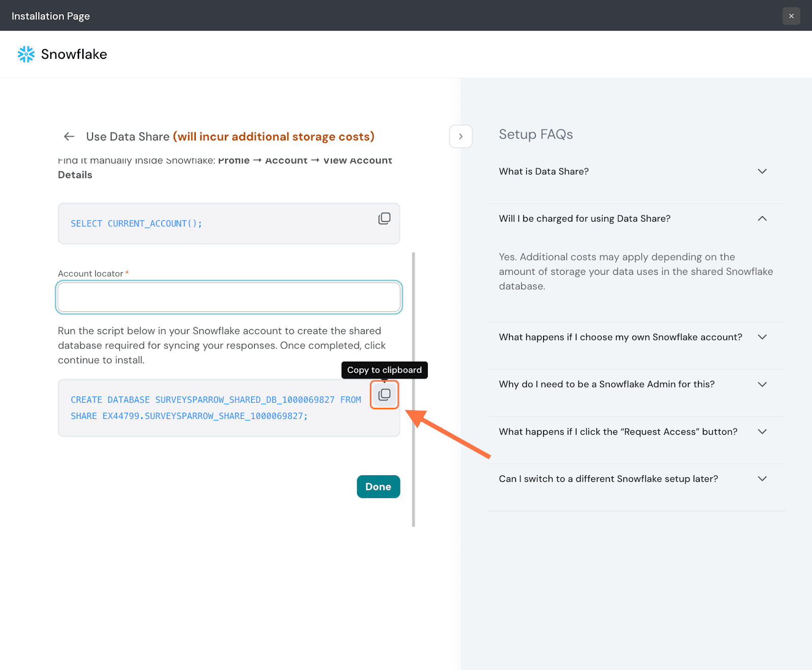
Task: Expand chevron for choosing own Snowflake account
Action: [762, 337]
